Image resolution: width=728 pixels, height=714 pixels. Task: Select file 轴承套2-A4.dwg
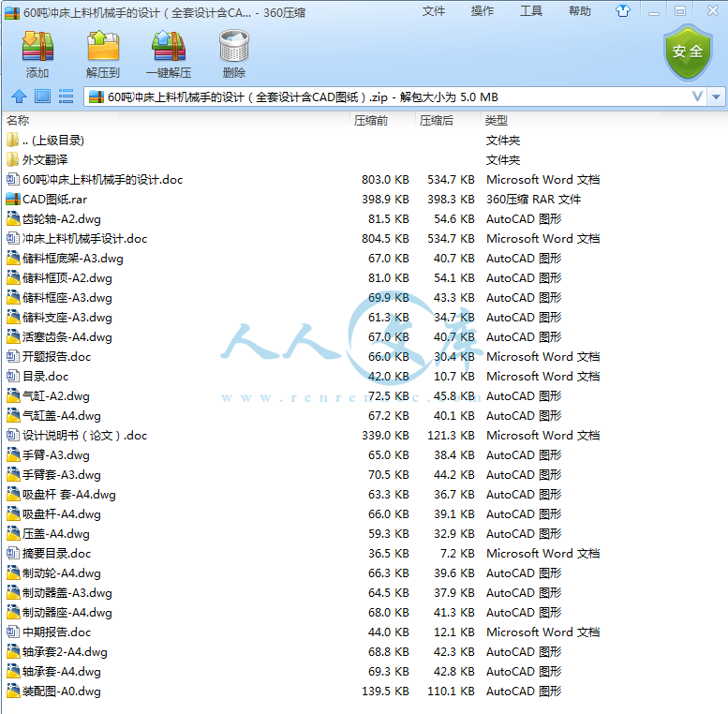65,652
